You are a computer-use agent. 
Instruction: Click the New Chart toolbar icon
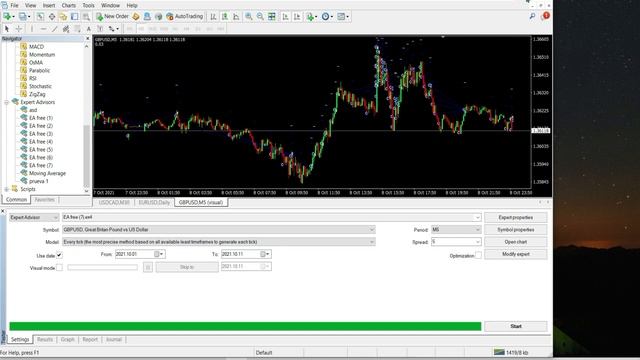[x=7, y=16]
